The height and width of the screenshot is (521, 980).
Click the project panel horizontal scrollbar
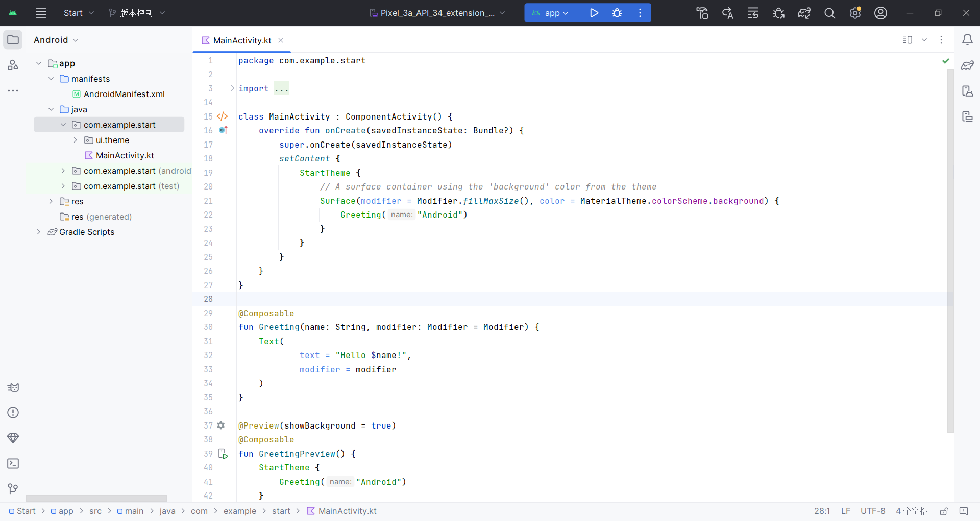point(96,498)
